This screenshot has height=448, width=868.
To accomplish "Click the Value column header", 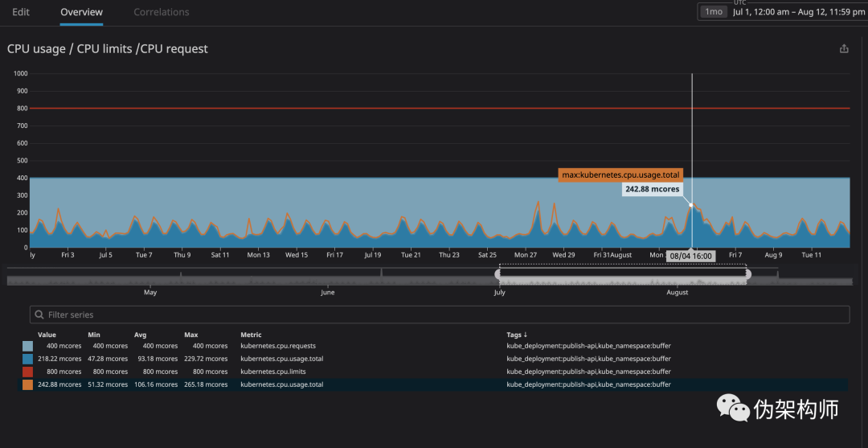I will pyautogui.click(x=47, y=335).
